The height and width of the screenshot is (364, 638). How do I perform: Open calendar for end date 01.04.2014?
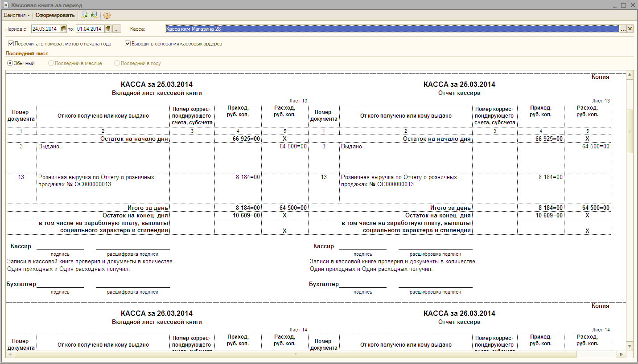(108, 29)
